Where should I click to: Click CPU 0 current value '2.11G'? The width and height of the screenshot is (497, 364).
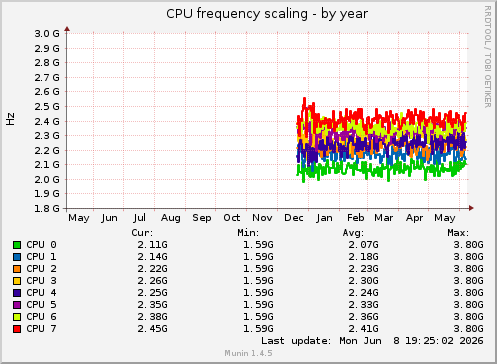153,245
